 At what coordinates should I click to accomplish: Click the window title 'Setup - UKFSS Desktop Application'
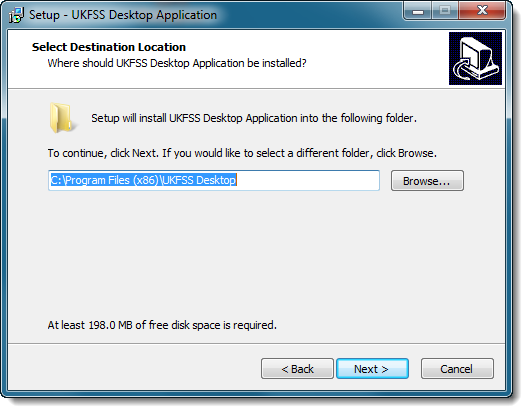123,15
